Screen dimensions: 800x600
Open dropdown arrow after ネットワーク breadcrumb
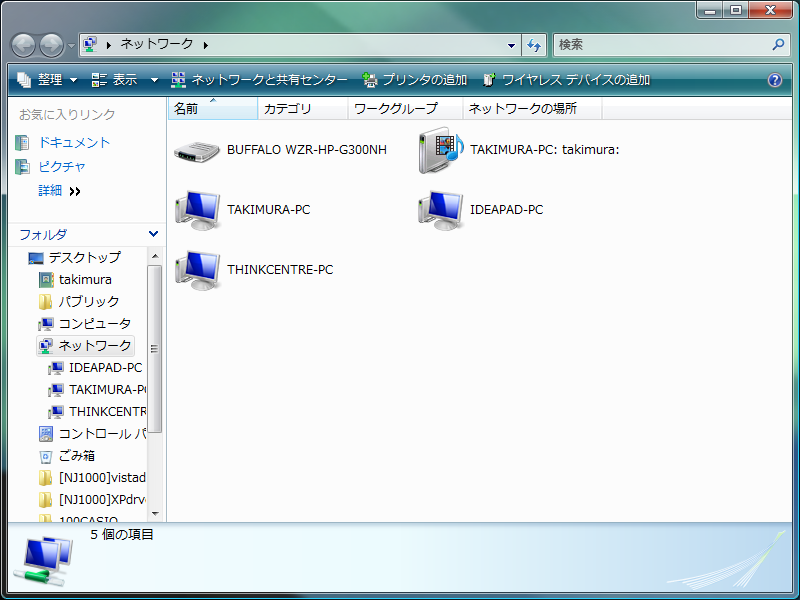(206, 45)
